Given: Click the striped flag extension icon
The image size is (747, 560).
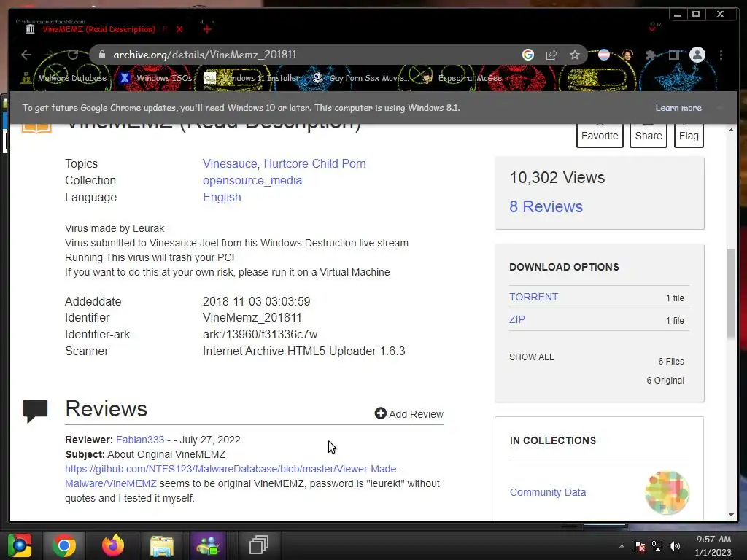Looking at the screenshot, I should click(604, 55).
